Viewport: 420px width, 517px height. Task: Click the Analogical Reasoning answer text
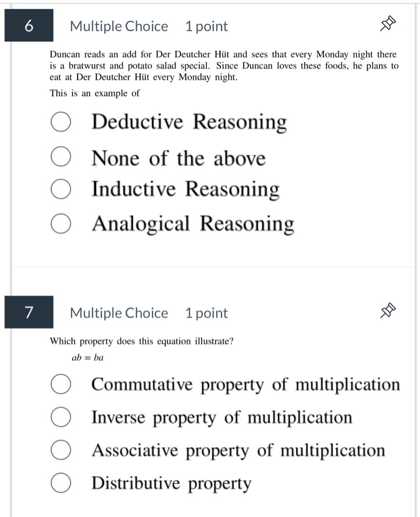[x=193, y=224]
